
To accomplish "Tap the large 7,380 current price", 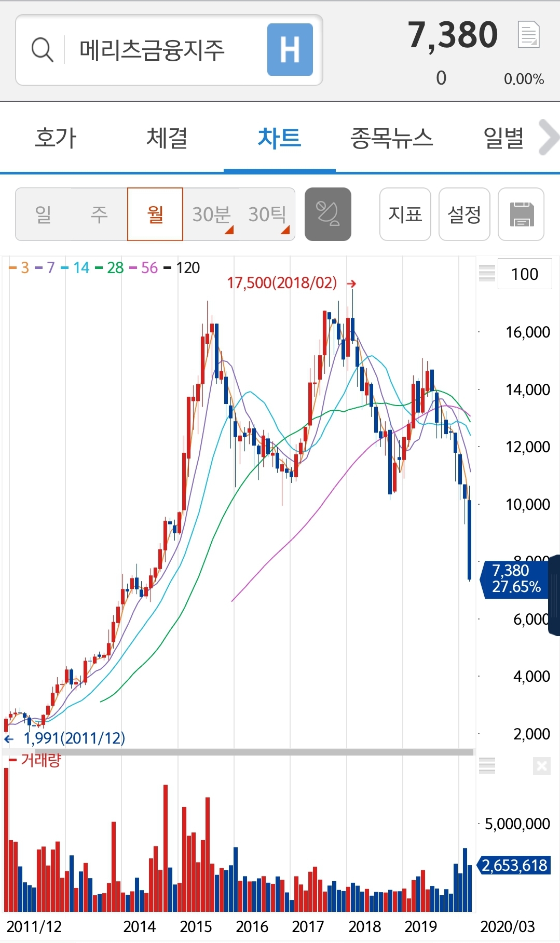I will coord(453,35).
